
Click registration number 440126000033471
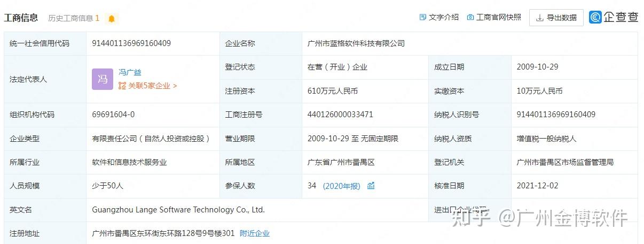pyautogui.click(x=340, y=115)
